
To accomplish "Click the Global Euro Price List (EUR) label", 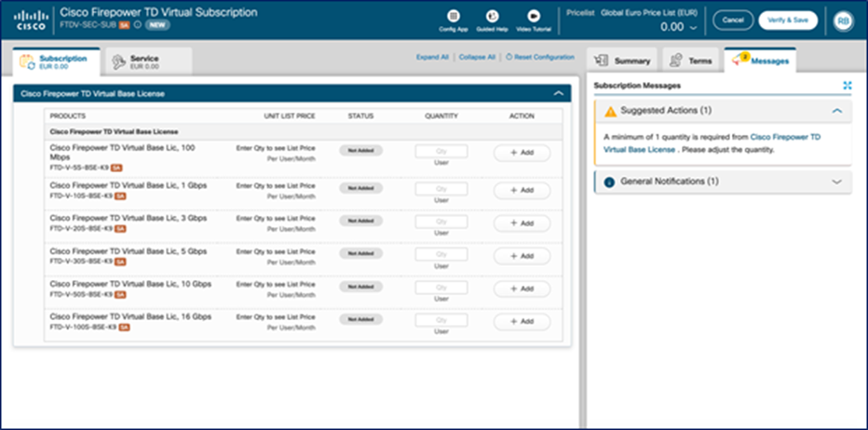I will [649, 12].
